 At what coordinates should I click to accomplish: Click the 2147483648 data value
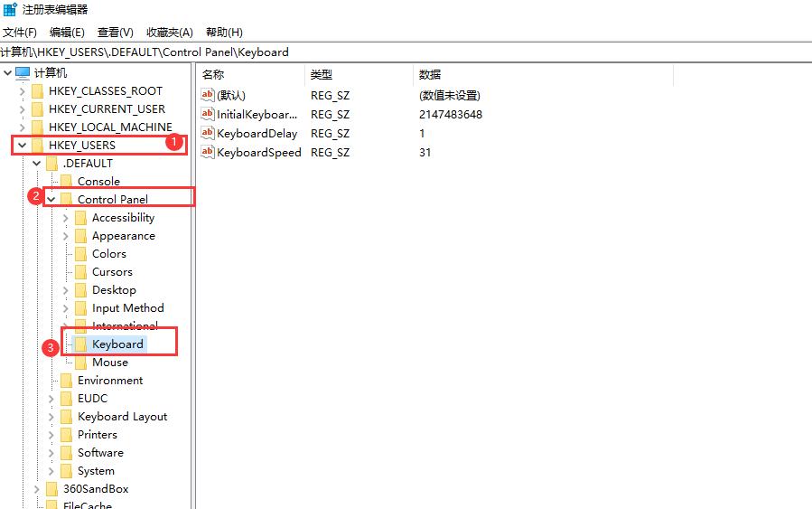[451, 115]
